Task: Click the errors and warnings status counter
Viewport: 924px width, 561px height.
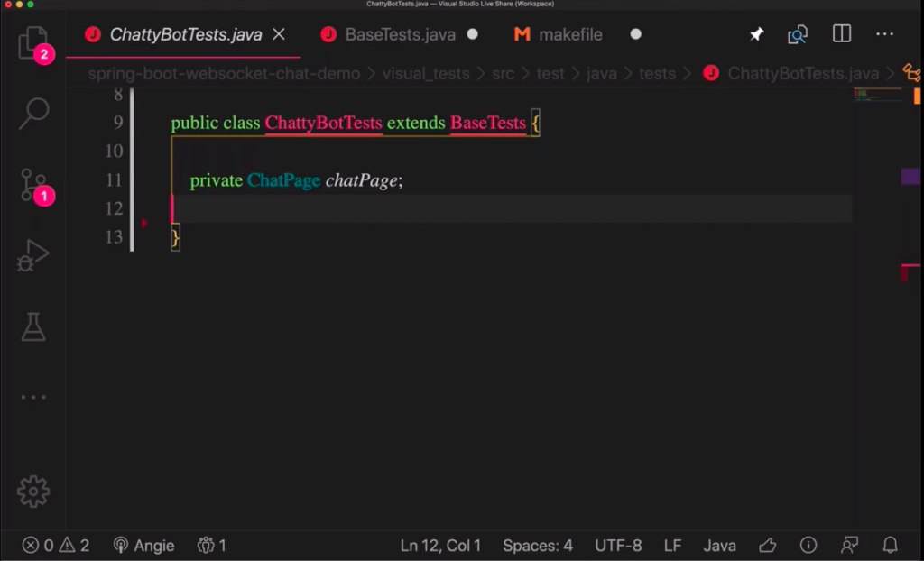Action: (56, 545)
